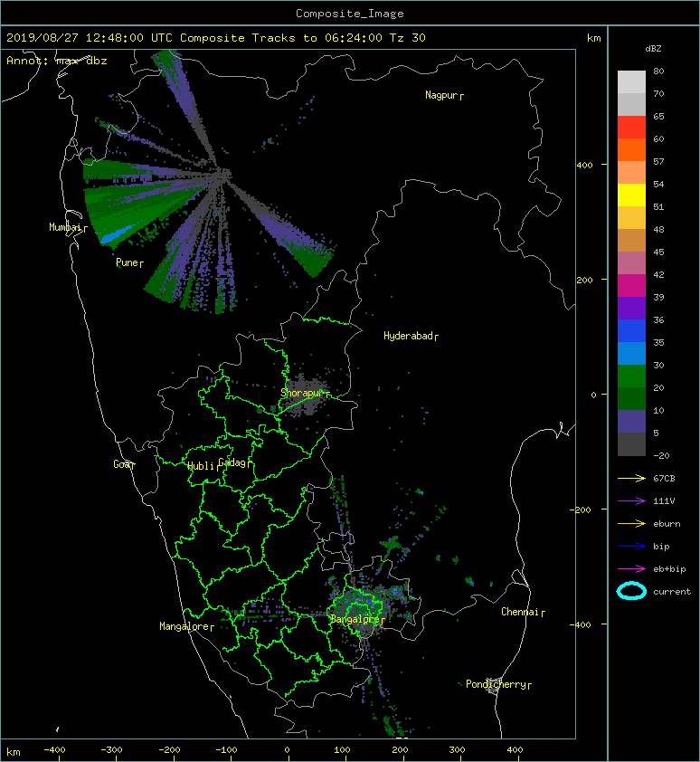Select the magenta eb+bip arrow icon
Viewport: 700px width, 762px height.
coord(631,569)
